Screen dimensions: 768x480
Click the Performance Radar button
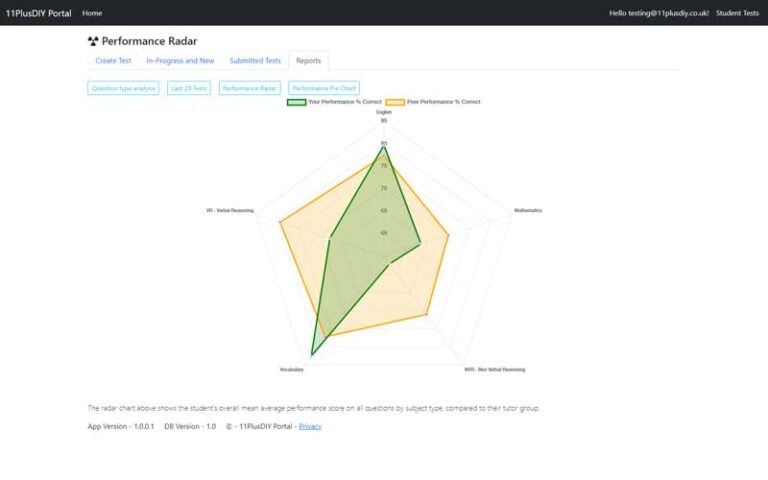249,88
